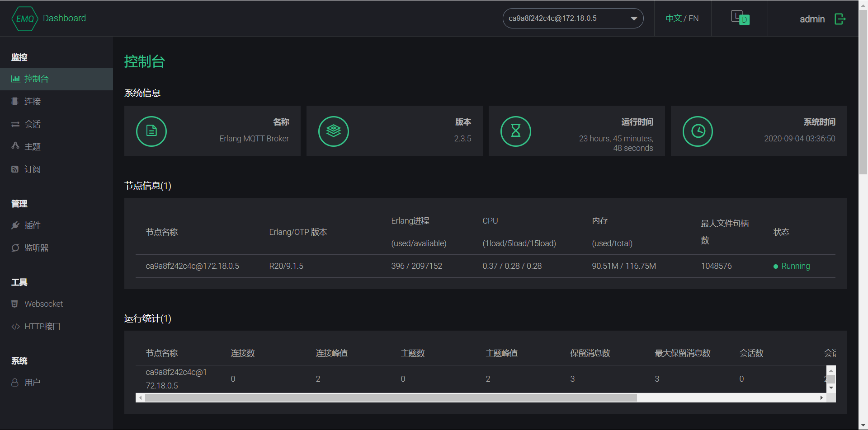The width and height of the screenshot is (868, 430).
Task: Click the 396 / 2097152 process cell
Action: [x=416, y=266]
